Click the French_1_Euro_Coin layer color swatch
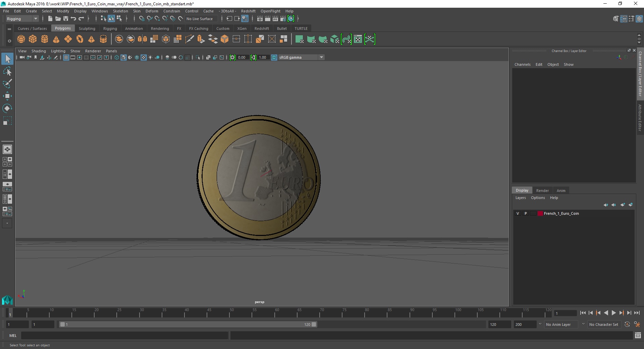 [x=540, y=213]
